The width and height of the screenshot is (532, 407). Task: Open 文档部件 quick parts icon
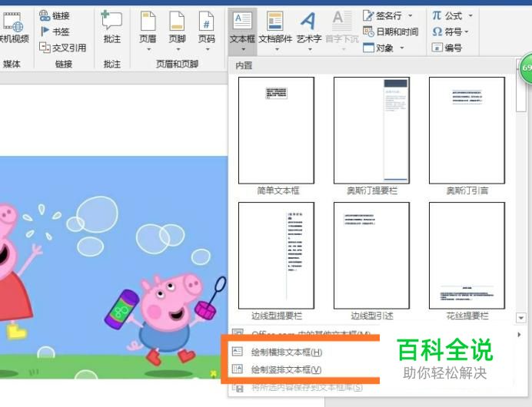275,21
